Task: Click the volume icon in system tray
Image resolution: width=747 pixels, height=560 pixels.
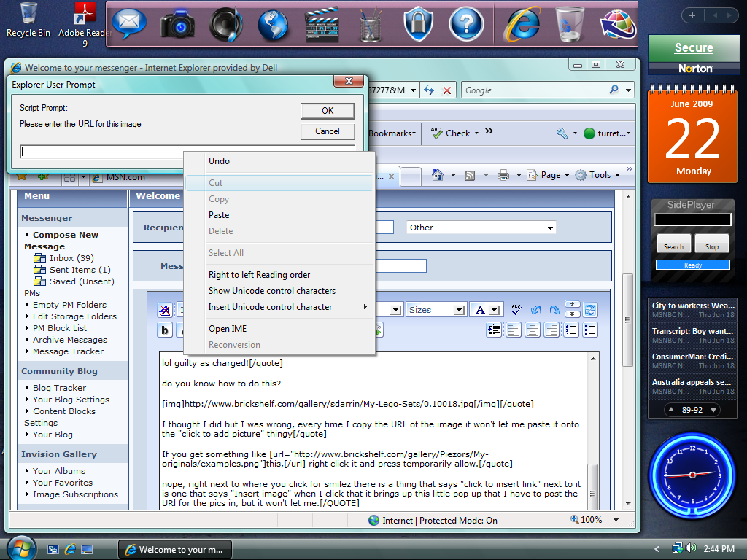Action: coord(692,548)
